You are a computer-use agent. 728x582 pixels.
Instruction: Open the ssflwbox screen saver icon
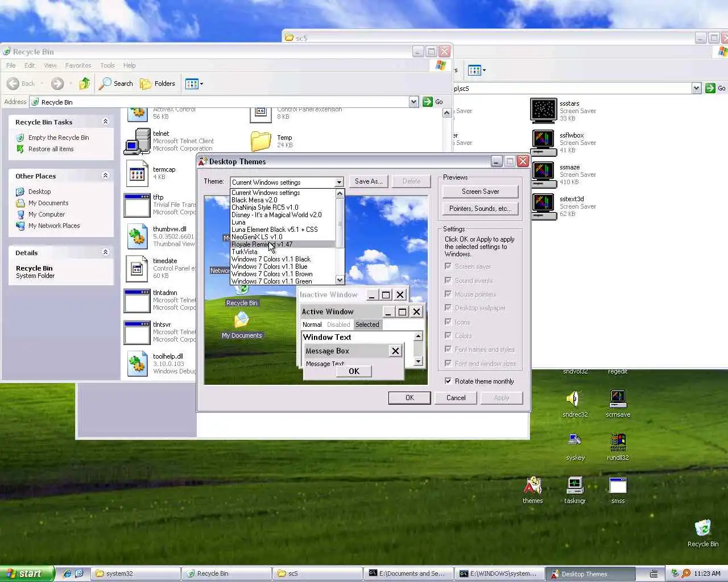(x=543, y=143)
